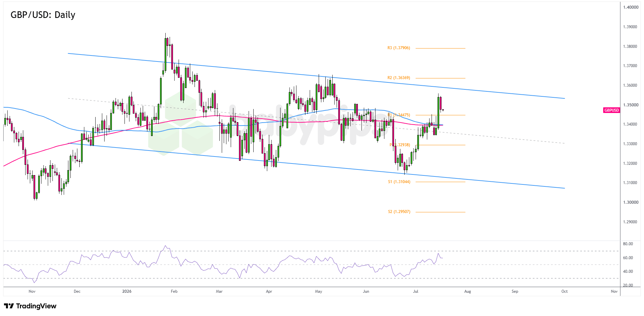Click the 1.37000 price axis value
This screenshot has height=316, width=644.
point(630,66)
